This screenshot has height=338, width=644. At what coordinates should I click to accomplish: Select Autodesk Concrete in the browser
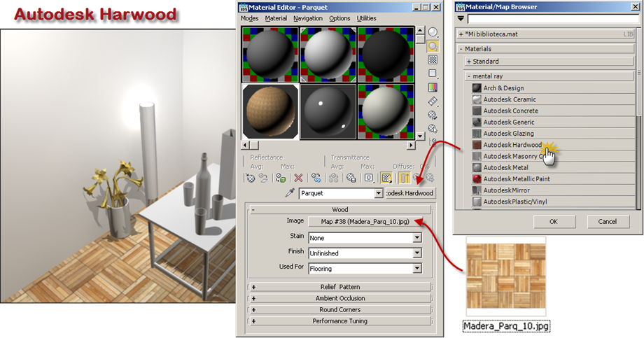(553, 111)
